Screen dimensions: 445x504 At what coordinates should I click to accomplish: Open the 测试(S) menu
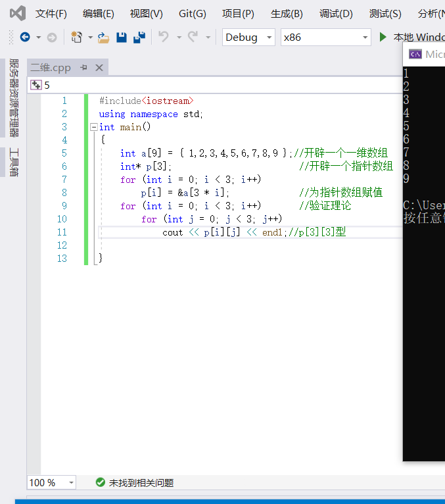[x=385, y=14]
